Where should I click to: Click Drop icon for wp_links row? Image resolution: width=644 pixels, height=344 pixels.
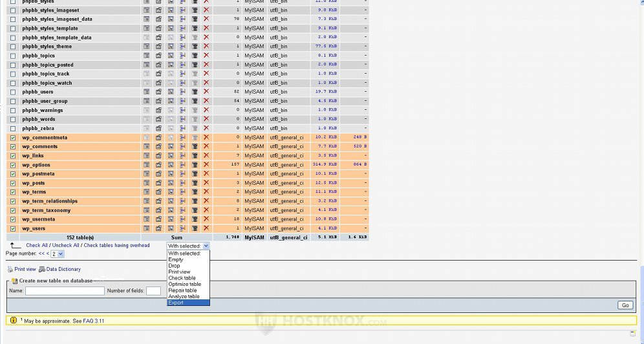pyautogui.click(x=206, y=156)
